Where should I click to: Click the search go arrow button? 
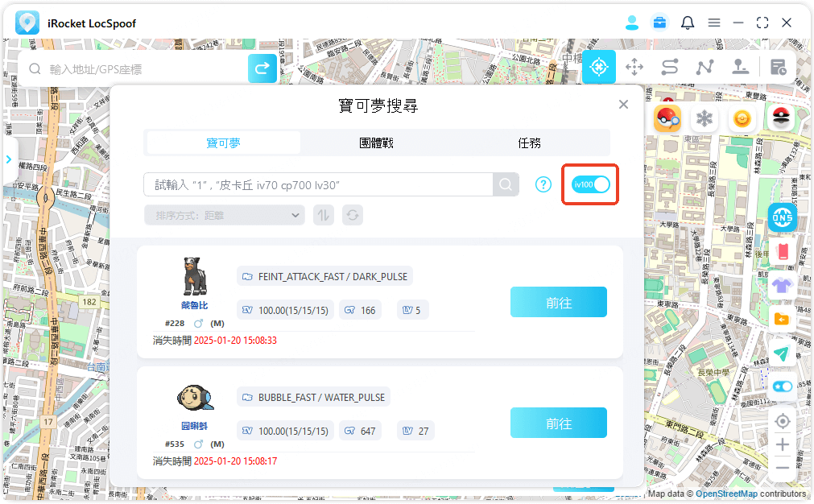tap(262, 68)
